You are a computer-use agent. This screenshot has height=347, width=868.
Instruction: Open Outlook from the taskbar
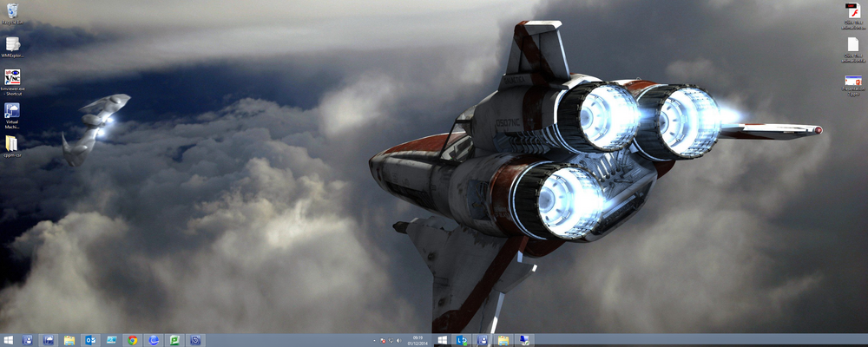[90, 340]
